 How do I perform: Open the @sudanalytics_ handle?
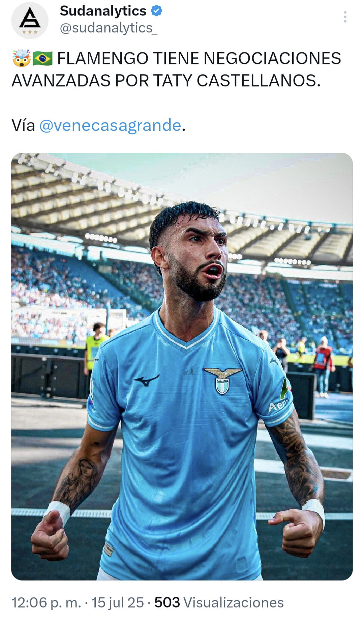tap(109, 28)
